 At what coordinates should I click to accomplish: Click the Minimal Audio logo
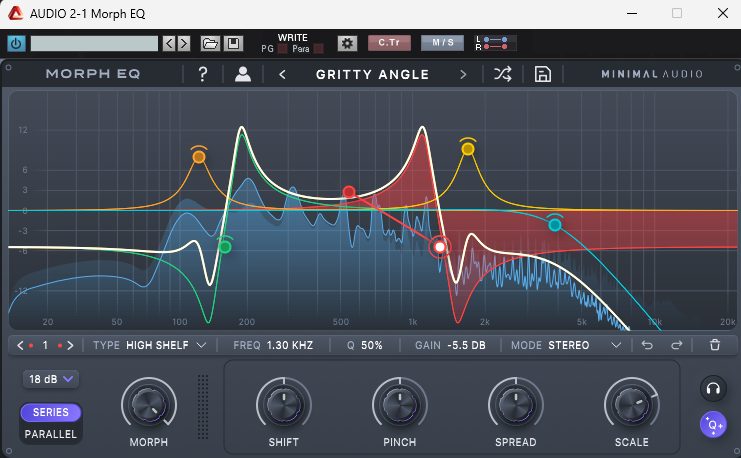coord(652,74)
